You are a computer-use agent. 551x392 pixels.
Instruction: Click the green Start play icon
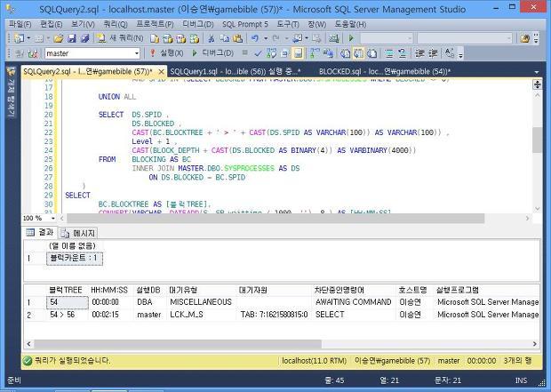[x=351, y=38]
